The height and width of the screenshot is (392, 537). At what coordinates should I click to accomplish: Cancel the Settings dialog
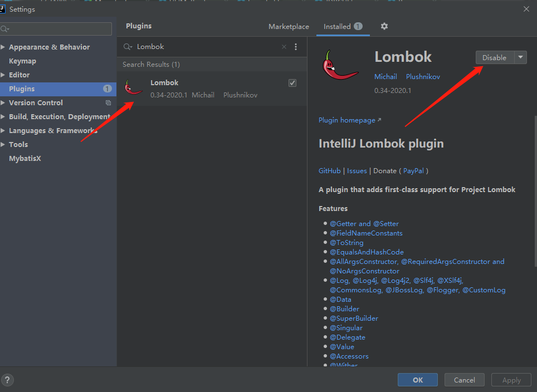465,380
